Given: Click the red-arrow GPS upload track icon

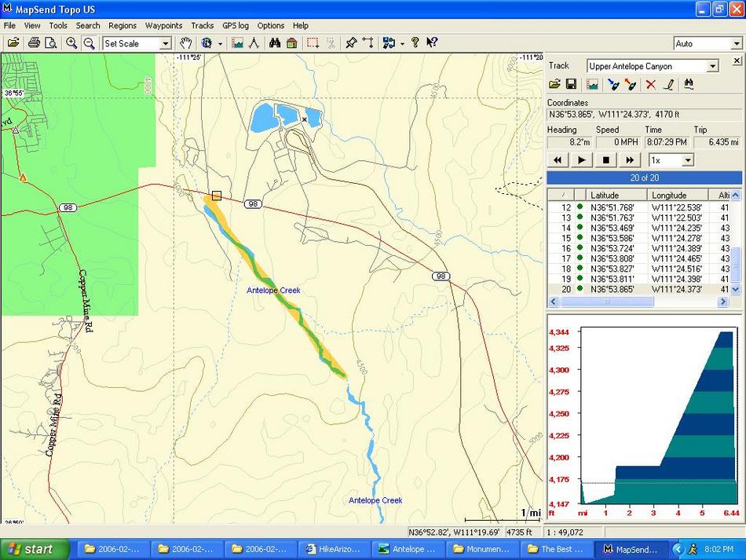Looking at the screenshot, I should 631,85.
